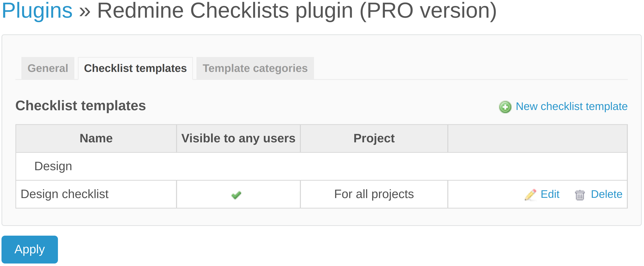Click the Plugins breadcrumb link
This screenshot has width=644, height=266.
(37, 10)
